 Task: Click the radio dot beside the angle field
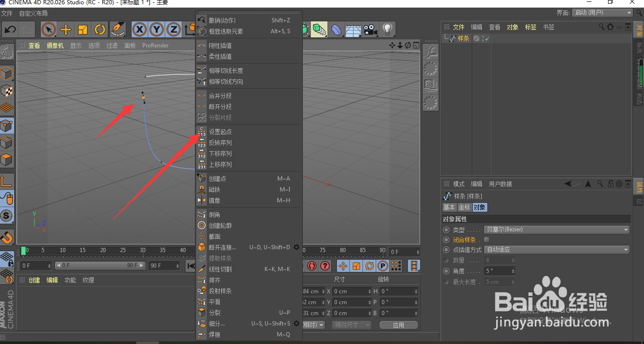(446, 272)
